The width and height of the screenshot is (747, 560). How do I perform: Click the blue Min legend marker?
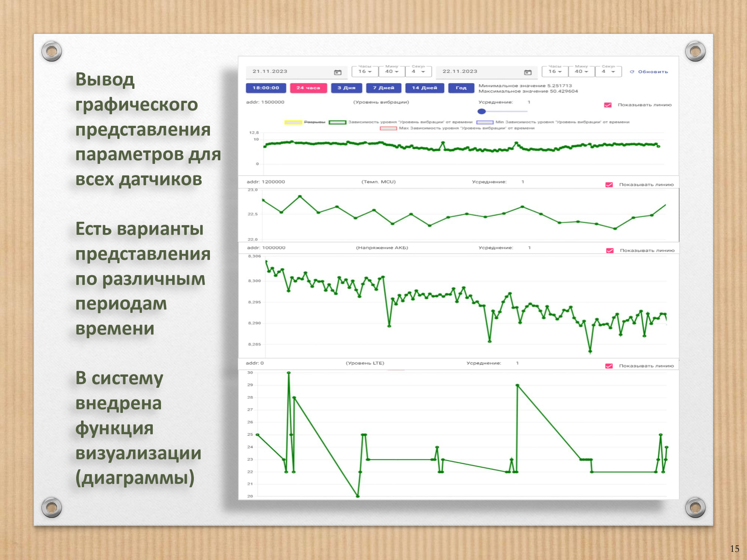coord(485,122)
